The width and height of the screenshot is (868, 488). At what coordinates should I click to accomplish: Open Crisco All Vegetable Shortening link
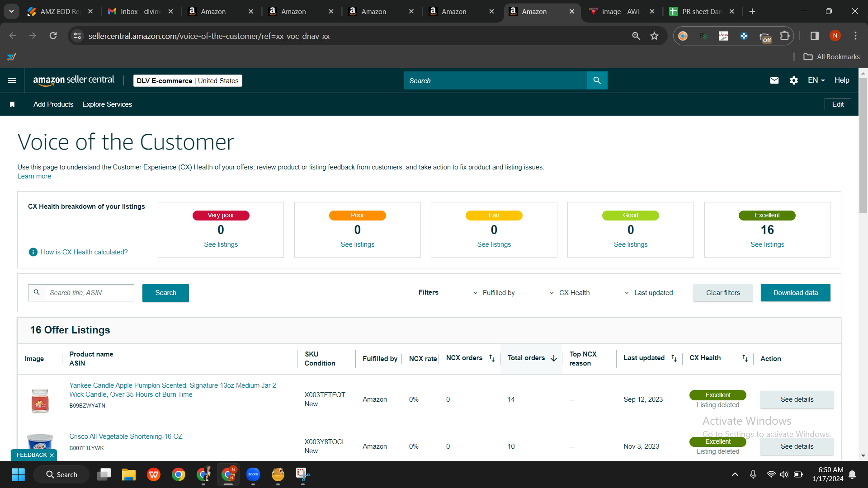(x=126, y=436)
